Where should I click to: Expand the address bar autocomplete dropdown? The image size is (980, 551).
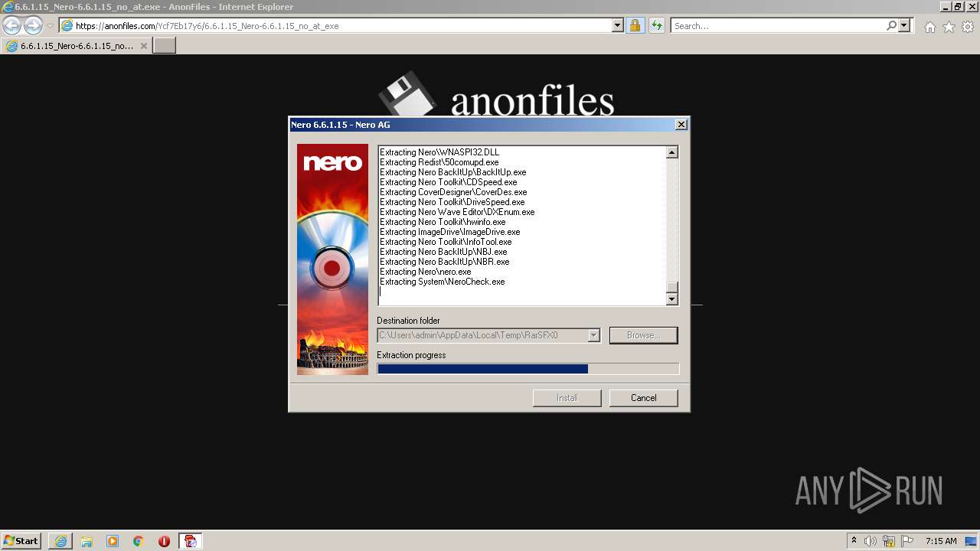coord(618,25)
